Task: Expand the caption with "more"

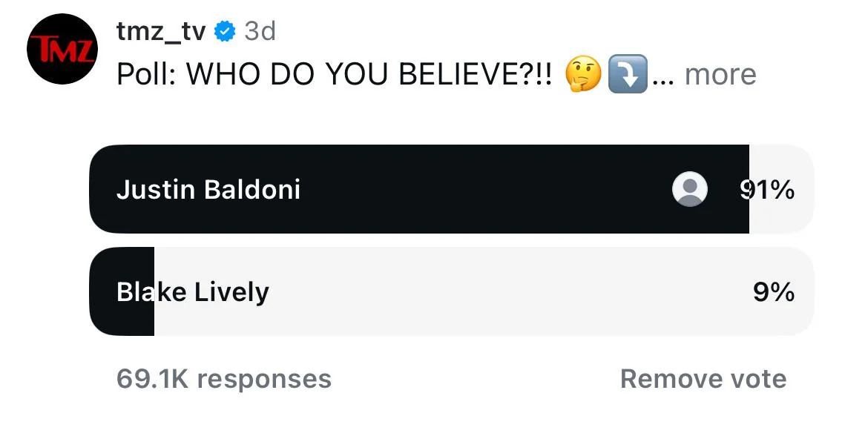Action: pyautogui.click(x=720, y=75)
